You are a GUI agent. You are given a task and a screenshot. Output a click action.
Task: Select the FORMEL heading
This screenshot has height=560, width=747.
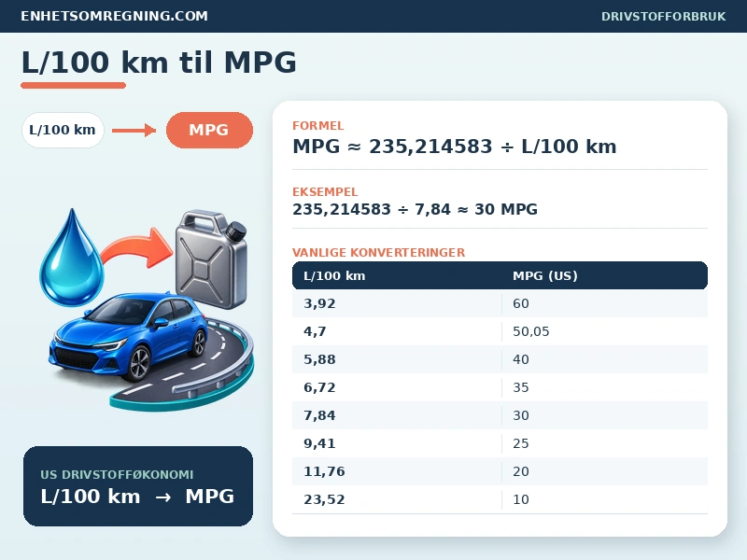click(x=317, y=126)
